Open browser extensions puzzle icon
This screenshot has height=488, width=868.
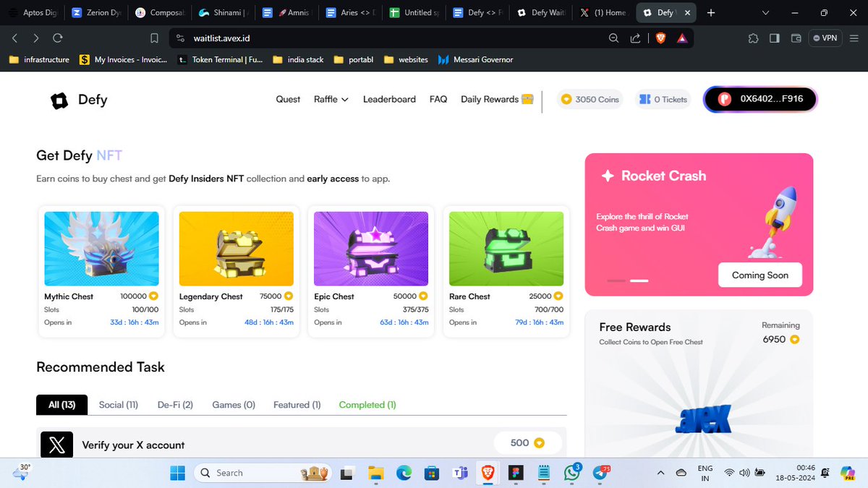(754, 38)
